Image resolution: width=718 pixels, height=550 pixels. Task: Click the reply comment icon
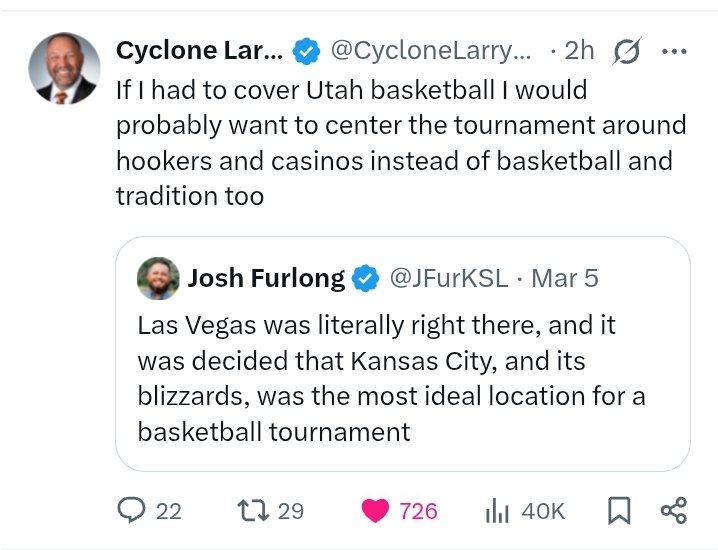pyautogui.click(x=133, y=511)
